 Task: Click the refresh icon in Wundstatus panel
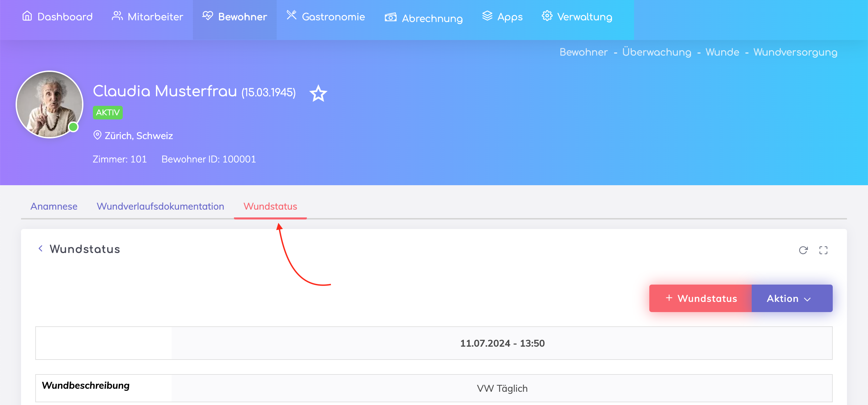(803, 250)
